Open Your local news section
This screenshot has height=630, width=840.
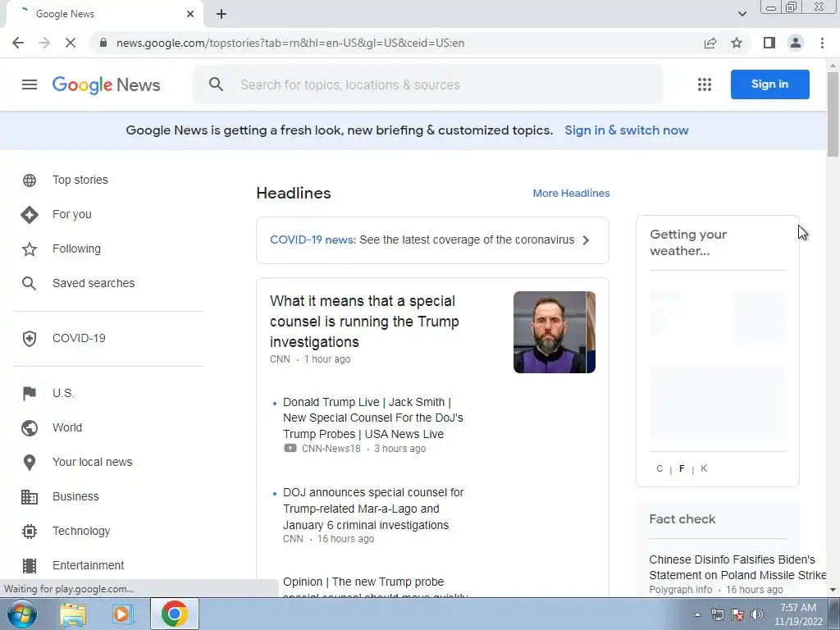pos(92,463)
